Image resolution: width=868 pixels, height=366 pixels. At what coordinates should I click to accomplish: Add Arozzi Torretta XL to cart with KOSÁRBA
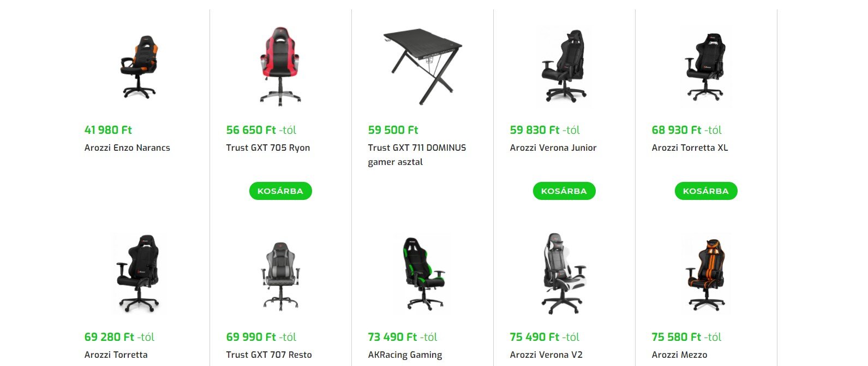tap(706, 191)
